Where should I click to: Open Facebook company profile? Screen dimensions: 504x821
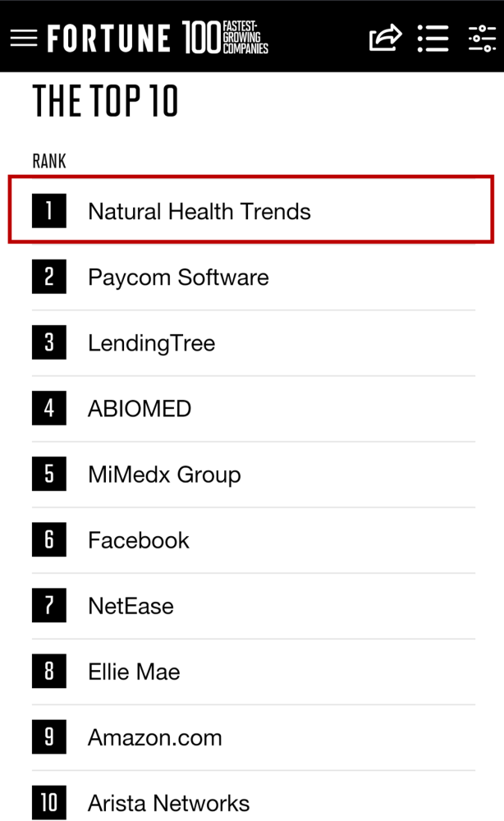[139, 540]
